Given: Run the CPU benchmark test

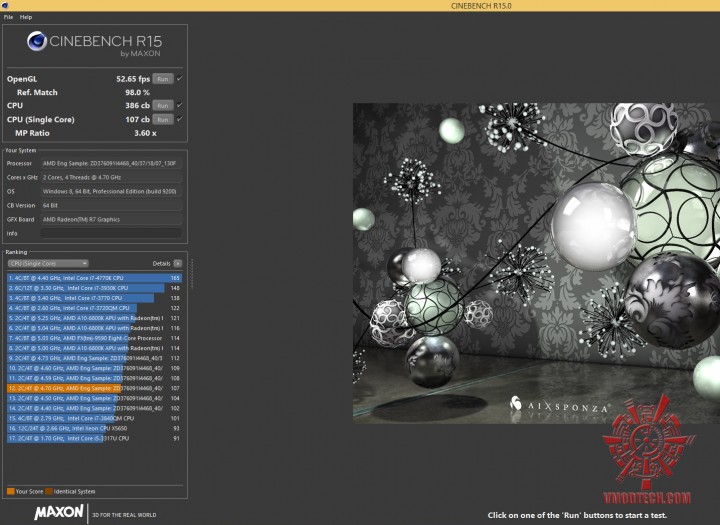Looking at the screenshot, I should 163,106.
